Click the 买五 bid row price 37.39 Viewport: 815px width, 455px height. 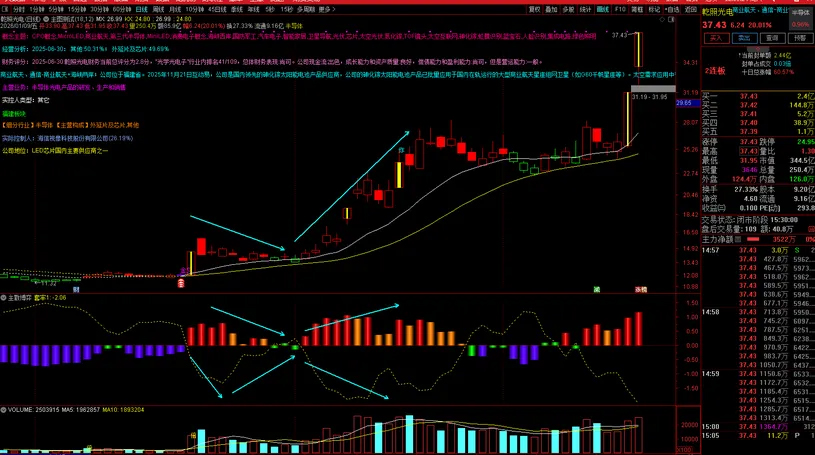point(748,132)
